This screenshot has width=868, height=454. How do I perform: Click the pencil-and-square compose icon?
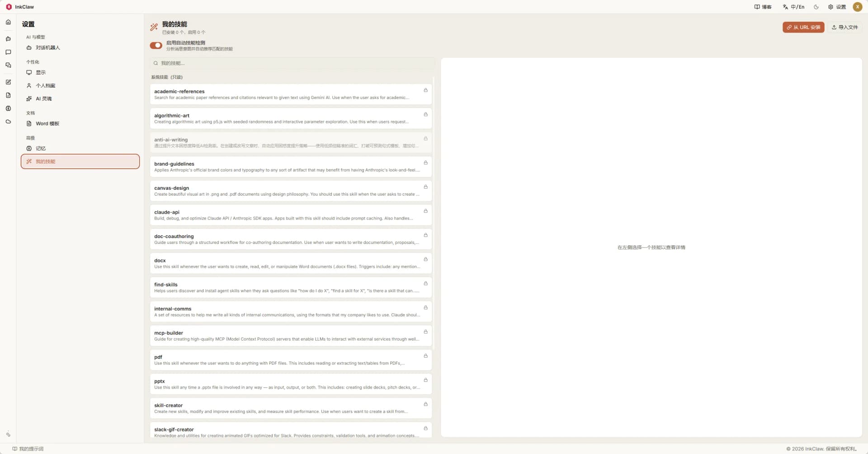click(8, 82)
